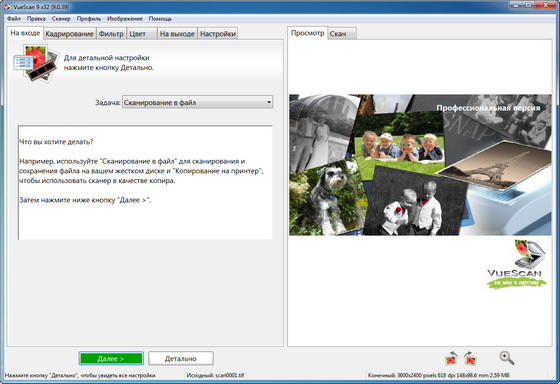Click the rotate right image icon
Viewport: 560px width, 384px height.
(x=470, y=358)
